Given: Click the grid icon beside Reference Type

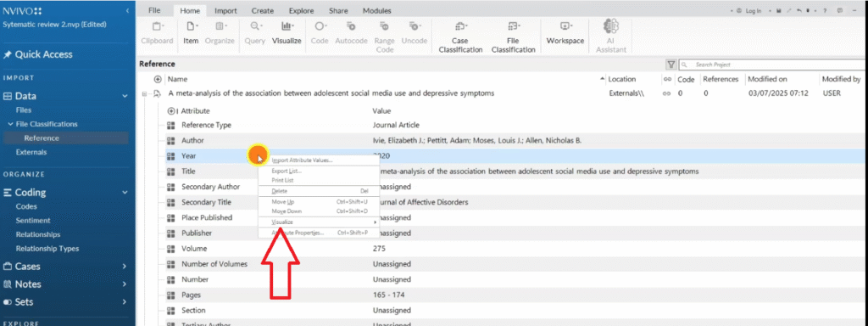Looking at the screenshot, I should (171, 126).
